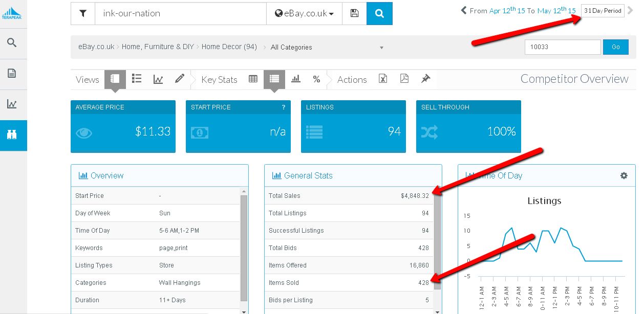Select the overview book view icon
Viewport: 644px width, 314px height.
click(x=115, y=79)
